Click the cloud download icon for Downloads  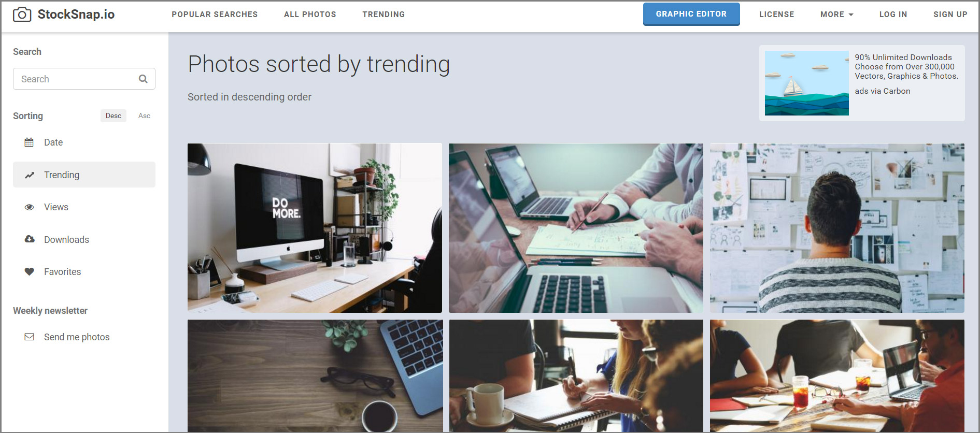[x=30, y=239]
